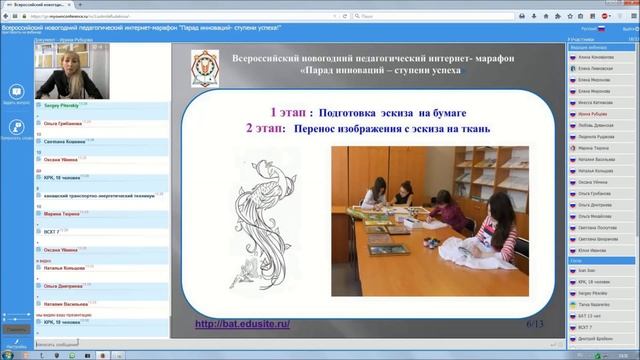Click Светлана Ковалева name in chat
The width and height of the screenshot is (640, 360).
pyautogui.click(x=64, y=142)
